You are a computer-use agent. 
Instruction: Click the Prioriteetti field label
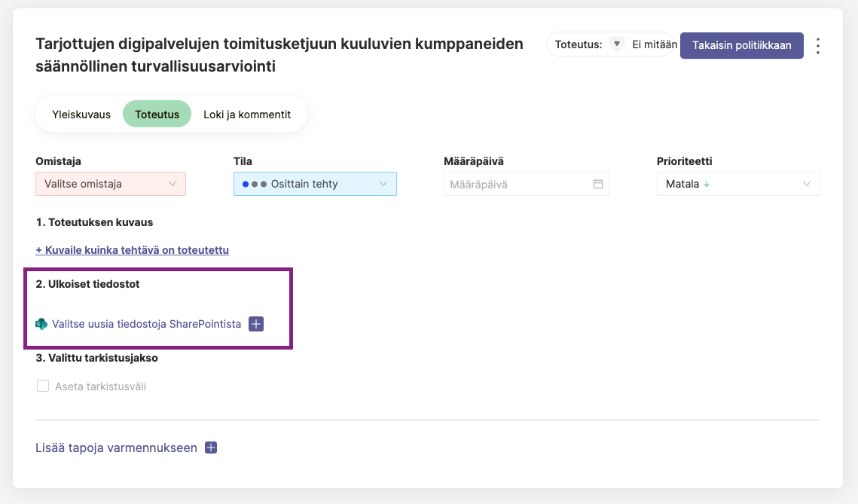click(685, 161)
